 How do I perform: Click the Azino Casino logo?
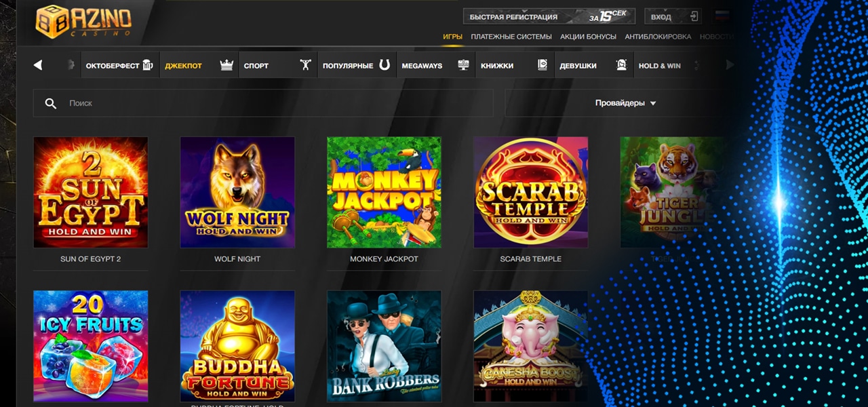pyautogui.click(x=84, y=19)
